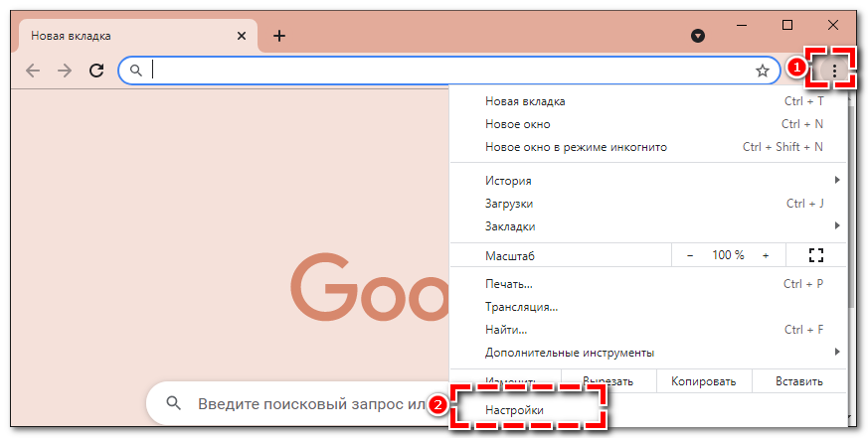Increase zoom with plus button

[x=766, y=255]
